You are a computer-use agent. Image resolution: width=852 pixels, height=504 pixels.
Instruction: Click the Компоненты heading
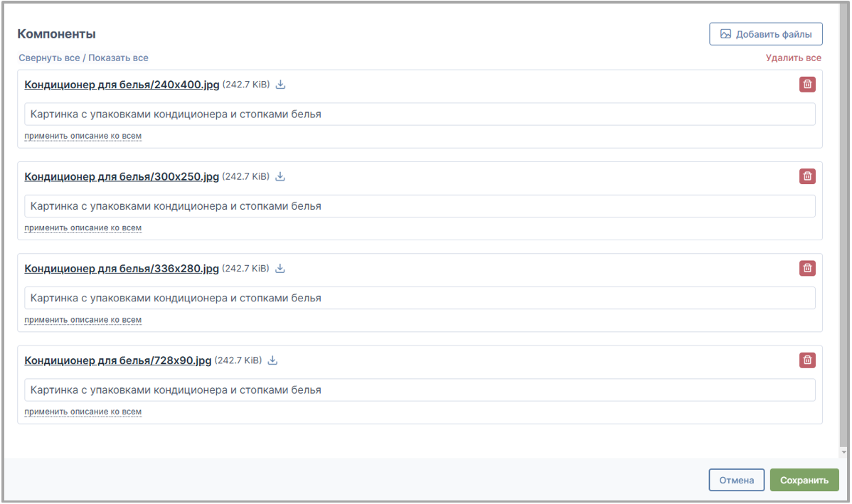[x=56, y=34]
